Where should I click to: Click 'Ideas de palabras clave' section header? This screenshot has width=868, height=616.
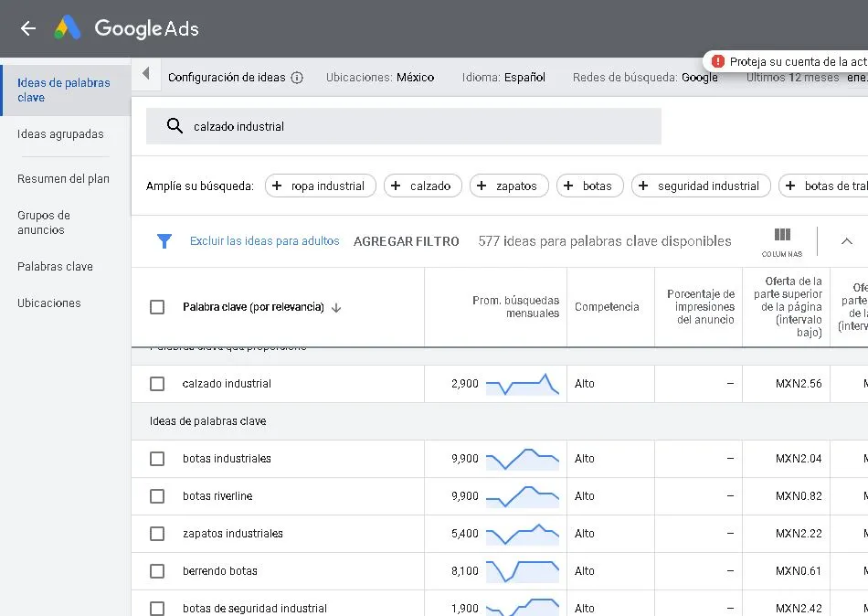[207, 421]
